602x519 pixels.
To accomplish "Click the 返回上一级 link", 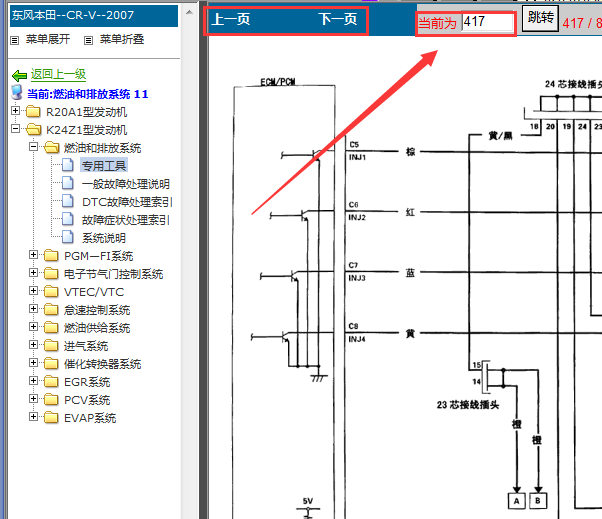I will tap(58, 74).
